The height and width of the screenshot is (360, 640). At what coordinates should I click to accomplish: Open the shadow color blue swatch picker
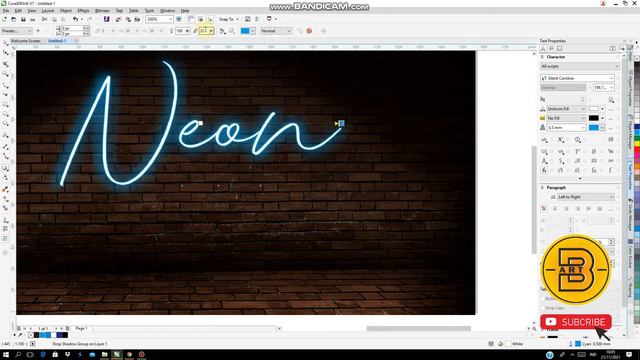tap(248, 31)
